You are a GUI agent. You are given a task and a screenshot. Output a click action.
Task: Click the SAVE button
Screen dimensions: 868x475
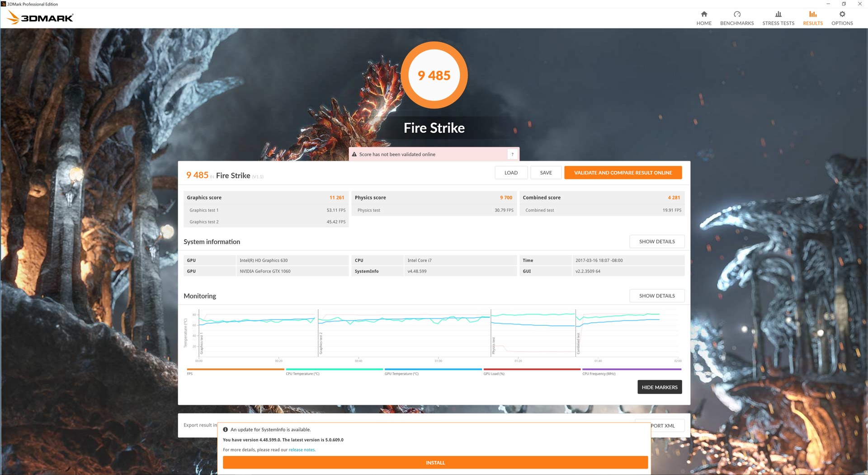[x=546, y=173]
